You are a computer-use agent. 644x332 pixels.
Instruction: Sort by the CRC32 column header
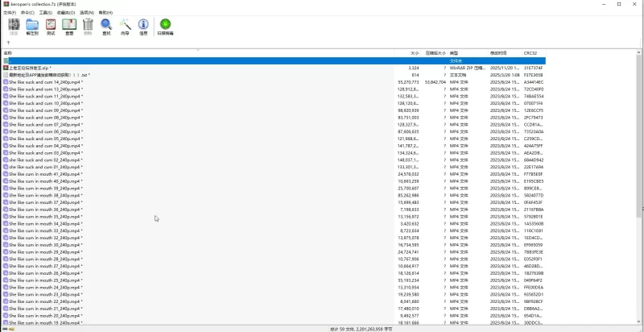pos(534,53)
